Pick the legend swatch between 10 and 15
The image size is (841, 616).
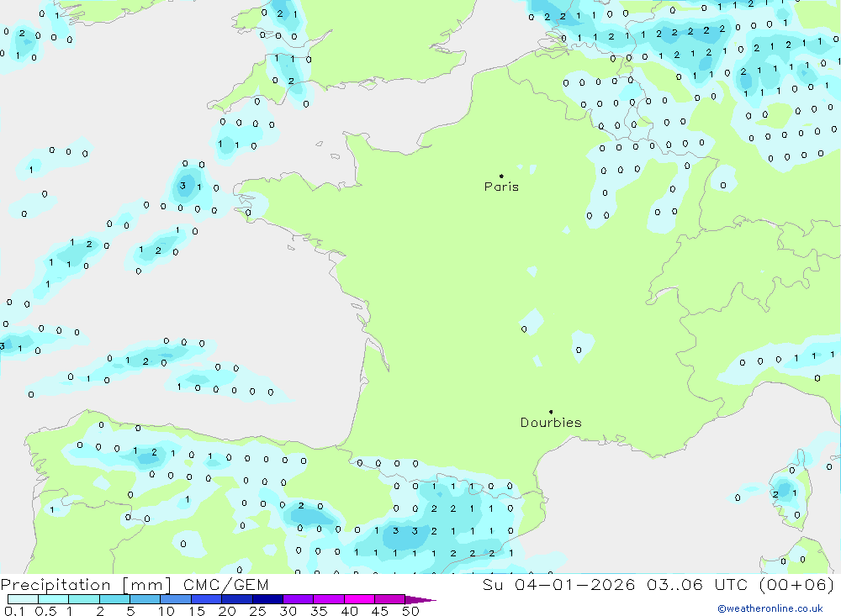pos(176,599)
